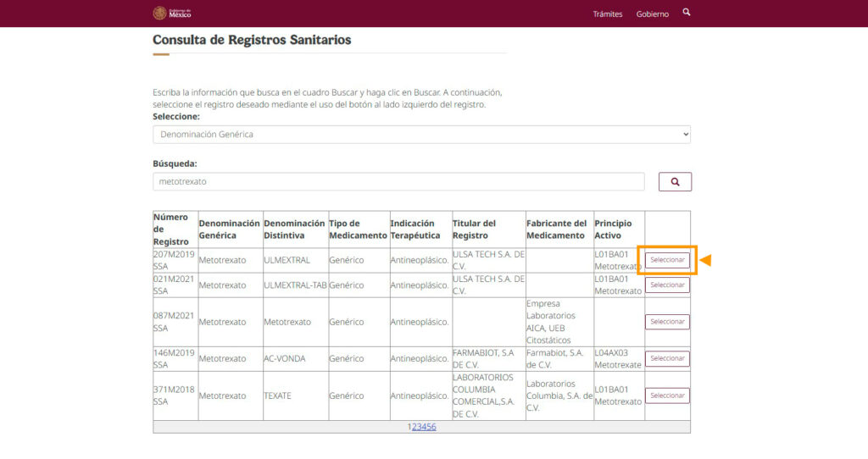Click the Número de Registro column header
Screen dimensions: 868x459
(x=175, y=229)
